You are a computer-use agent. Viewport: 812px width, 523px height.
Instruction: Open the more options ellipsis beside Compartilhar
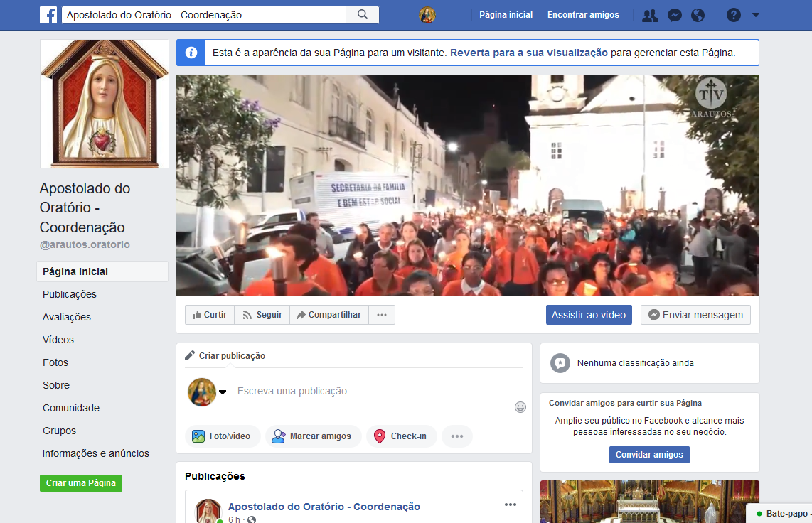click(x=382, y=315)
